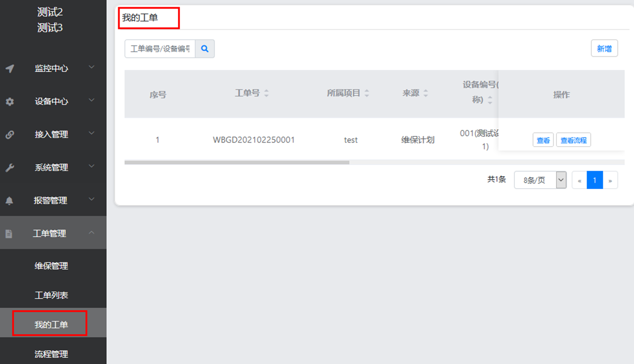Go to previous page «
The width and height of the screenshot is (634, 364).
tap(579, 180)
